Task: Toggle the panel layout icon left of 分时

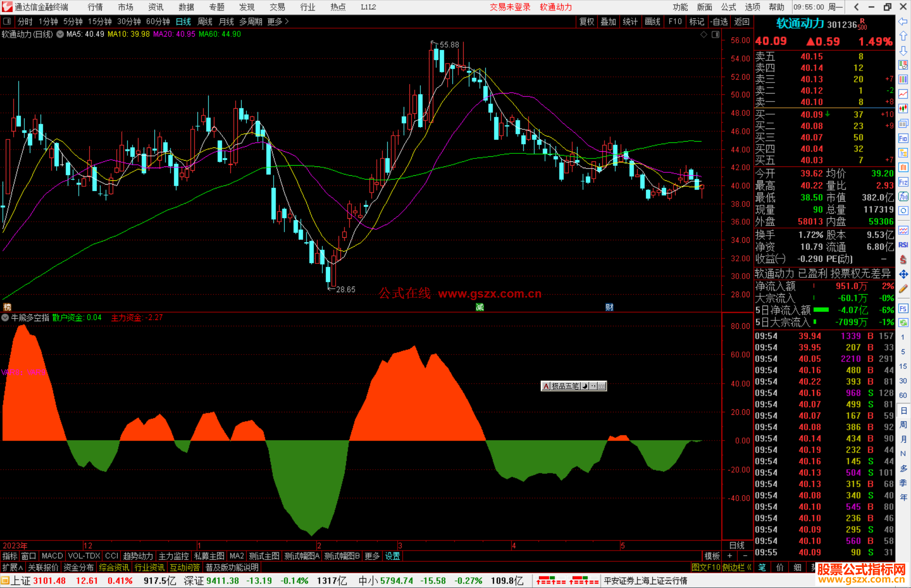Action: 7,21
